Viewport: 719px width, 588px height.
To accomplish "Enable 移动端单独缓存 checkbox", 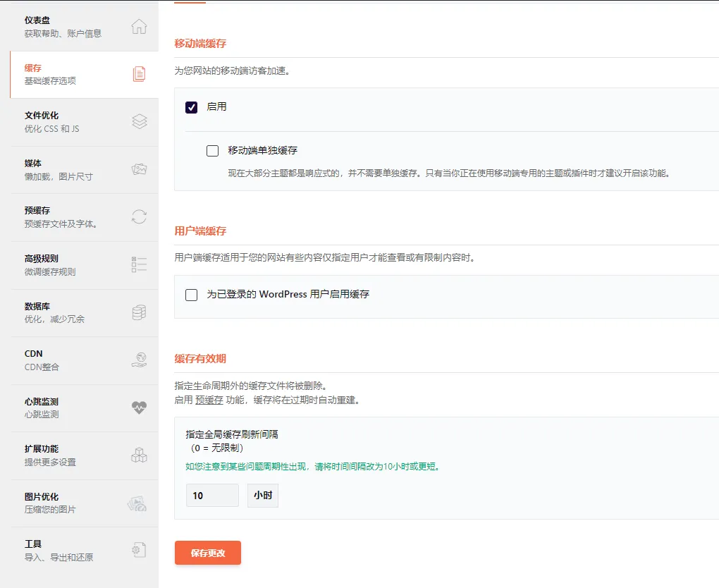I will tap(212, 150).
